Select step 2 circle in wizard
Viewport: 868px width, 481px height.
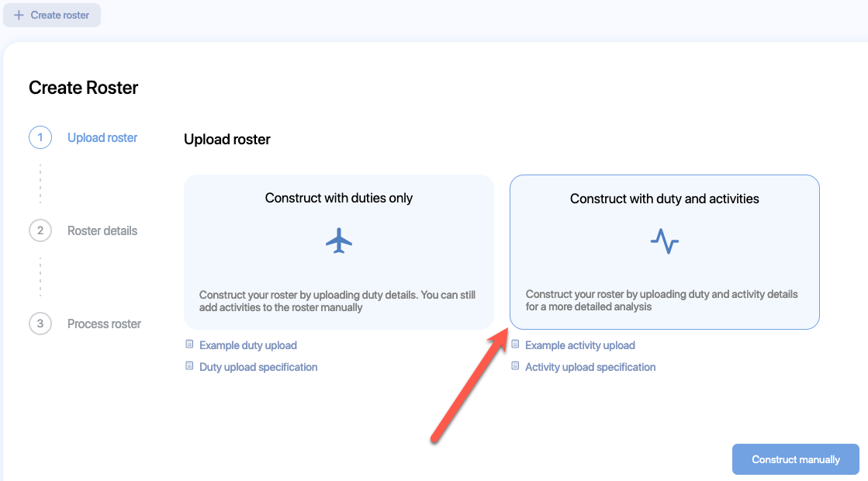pos(40,230)
